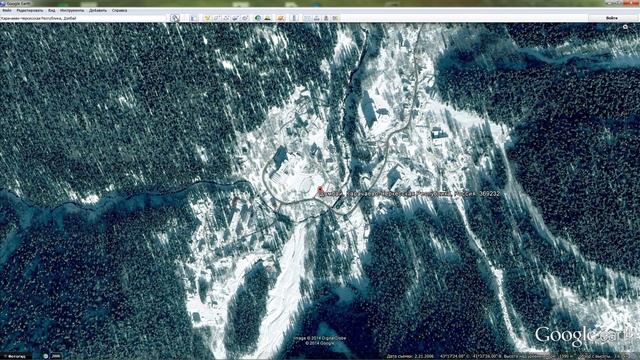Click the Print toolbar icon
Image resolution: width=640 pixels, height=360 pixels.
pyautogui.click(x=317, y=18)
